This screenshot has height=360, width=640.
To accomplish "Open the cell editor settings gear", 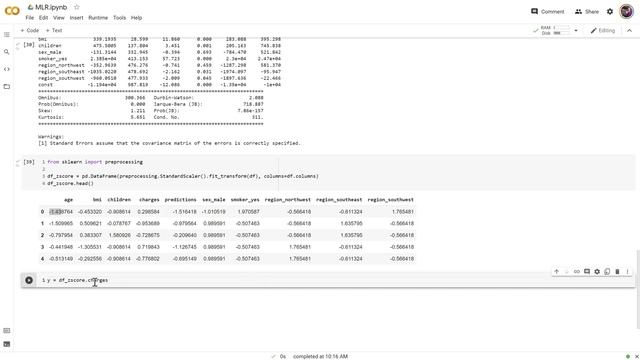I will tap(597, 271).
